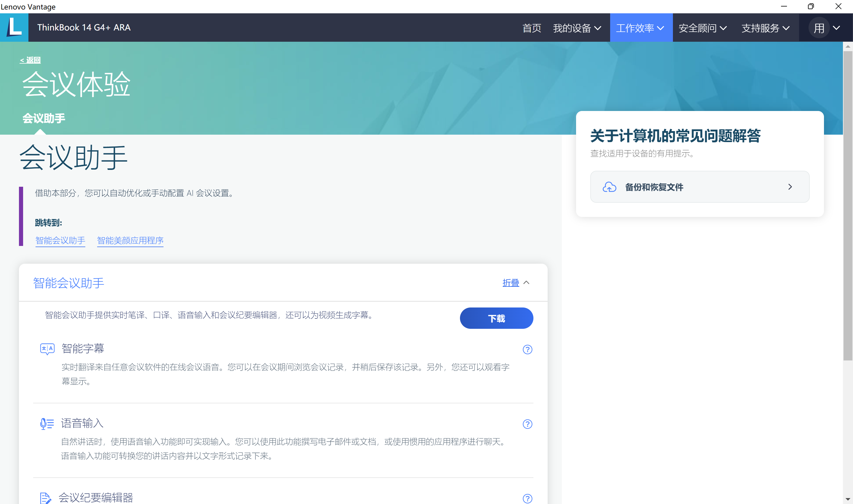Close the Lenovo Vantage window
Viewport: 853px width, 504px height.
point(838,7)
